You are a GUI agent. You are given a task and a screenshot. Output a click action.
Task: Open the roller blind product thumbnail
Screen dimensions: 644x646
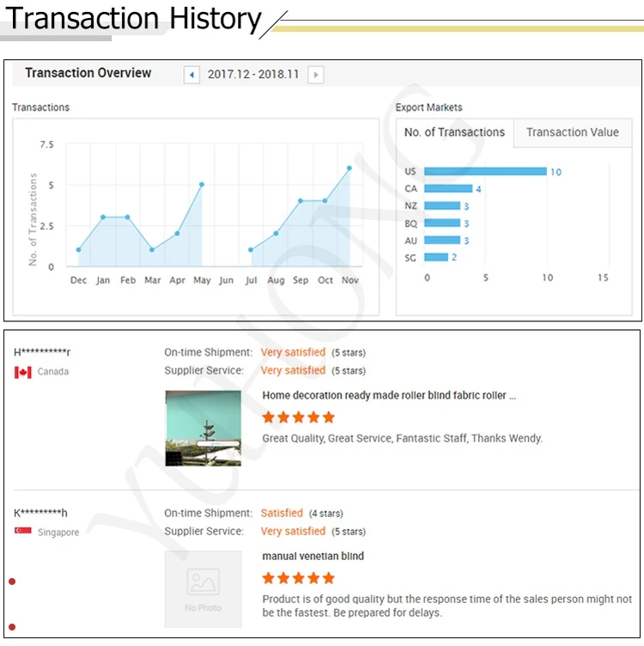pos(203,428)
